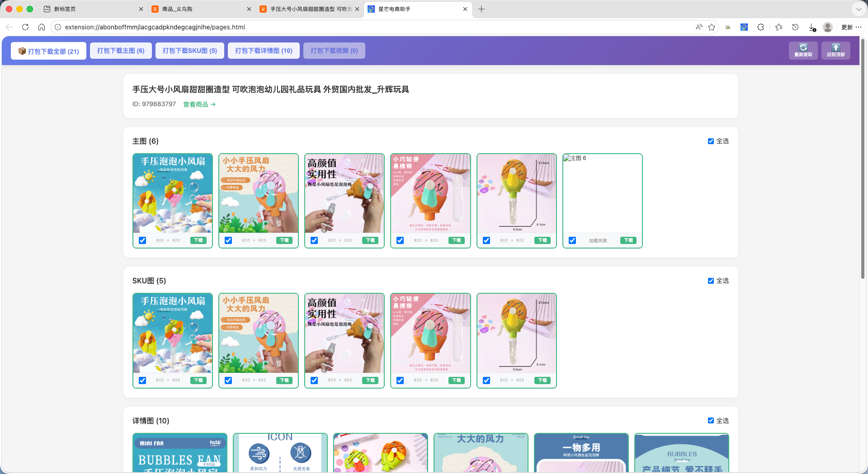Uncheck the failed 主图 6 image checkbox
This screenshot has height=474, width=868.
pyautogui.click(x=572, y=240)
